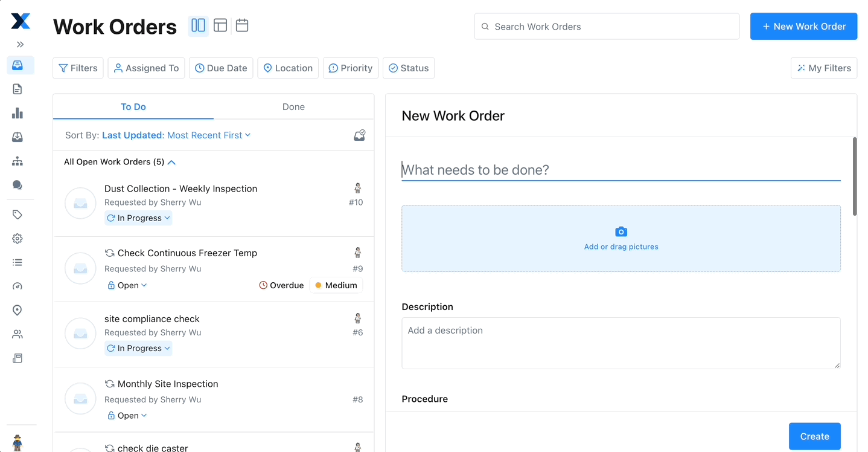Open the Monthly Site Inspection work order
The width and height of the screenshot is (868, 452).
point(168,384)
